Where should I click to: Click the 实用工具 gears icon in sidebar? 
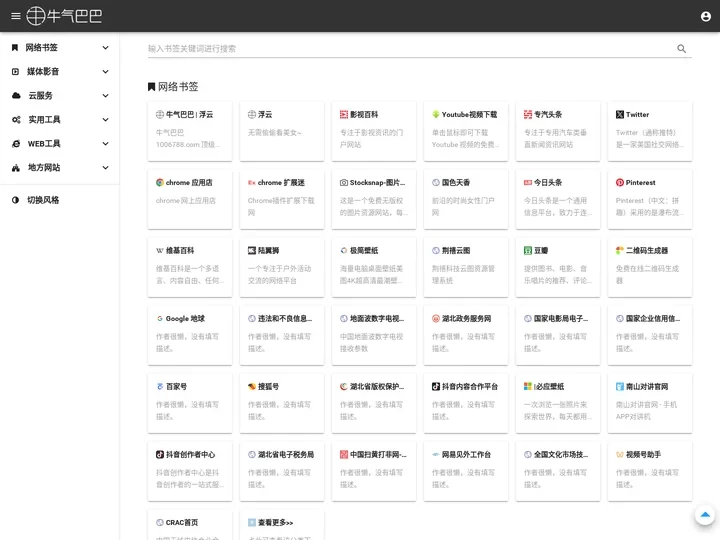tap(16, 119)
